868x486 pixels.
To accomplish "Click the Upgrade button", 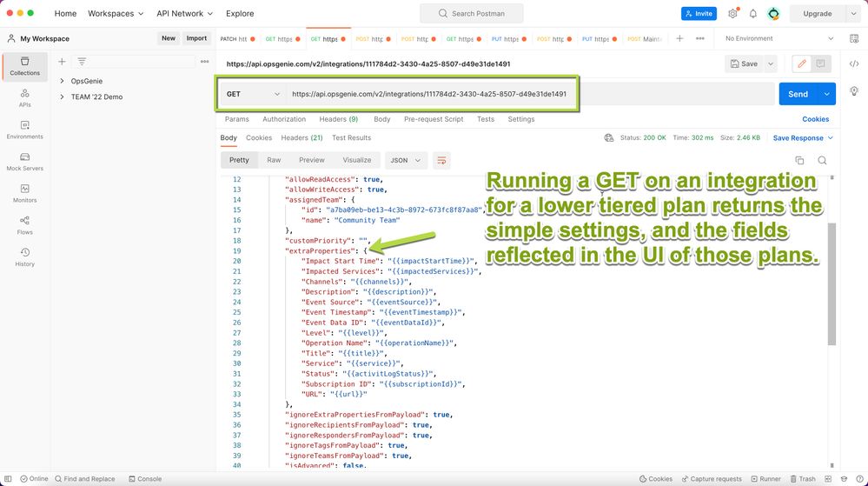I will pos(818,13).
